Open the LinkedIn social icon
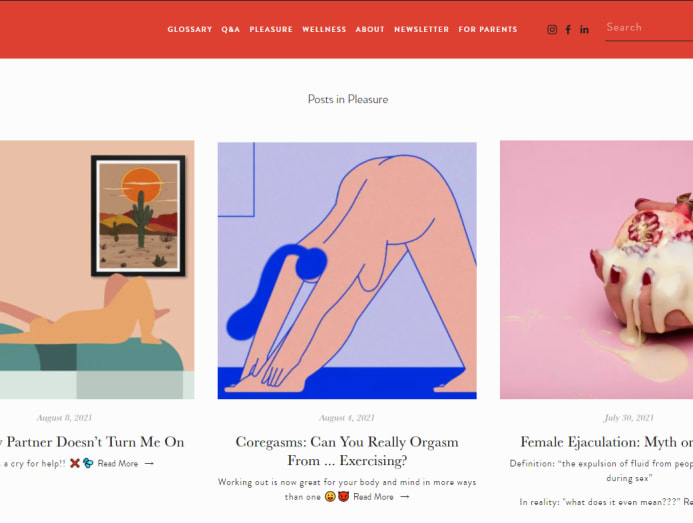This screenshot has height=523, width=693. coord(584,30)
